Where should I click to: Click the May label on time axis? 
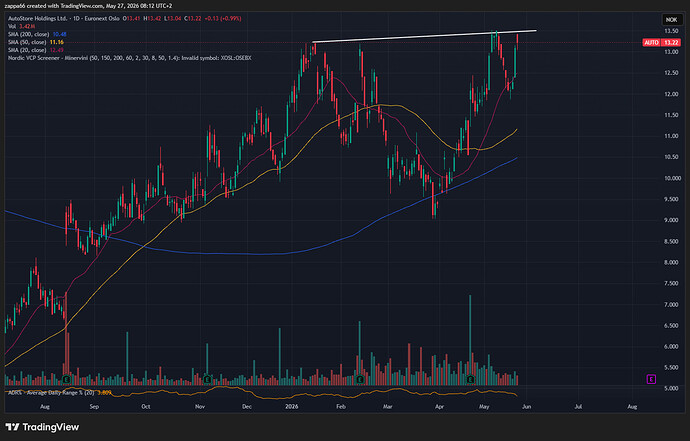[x=484, y=407]
